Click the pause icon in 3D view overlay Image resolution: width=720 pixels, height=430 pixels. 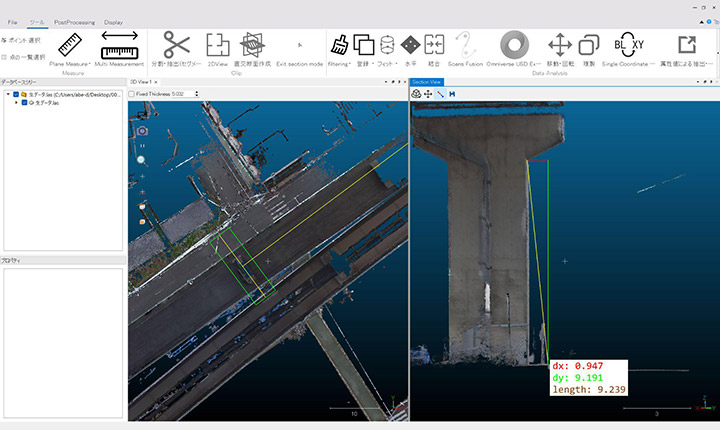tap(142, 146)
